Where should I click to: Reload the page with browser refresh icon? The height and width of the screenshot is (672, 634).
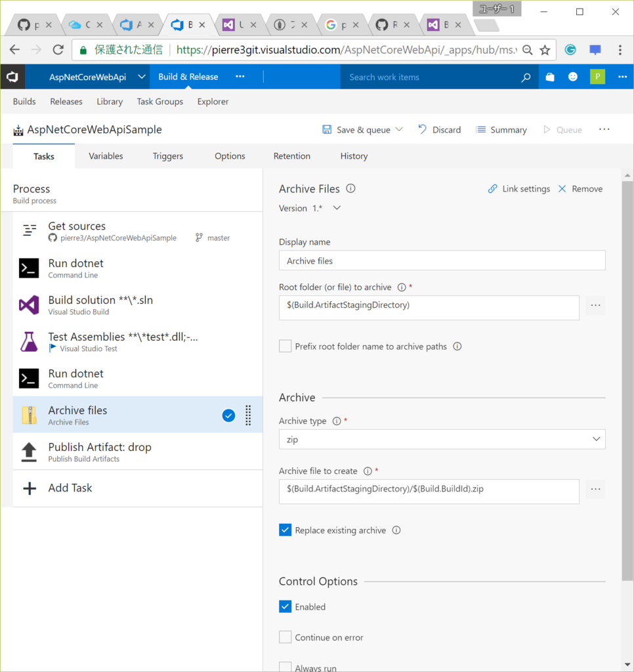[58, 50]
